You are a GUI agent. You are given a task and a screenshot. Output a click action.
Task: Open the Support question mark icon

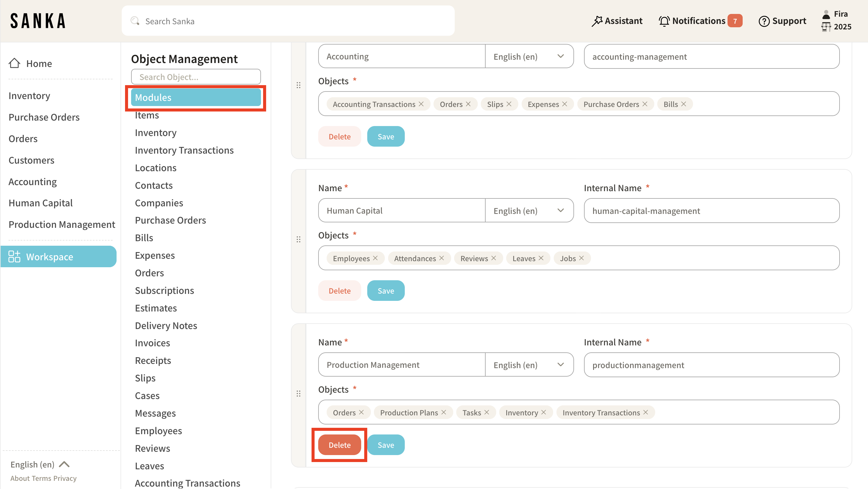pos(764,21)
